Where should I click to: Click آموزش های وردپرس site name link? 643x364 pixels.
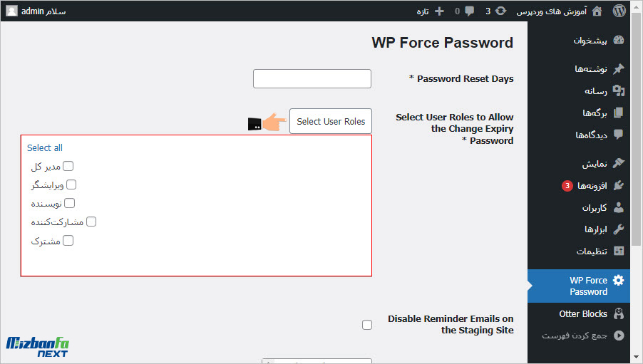552,11
